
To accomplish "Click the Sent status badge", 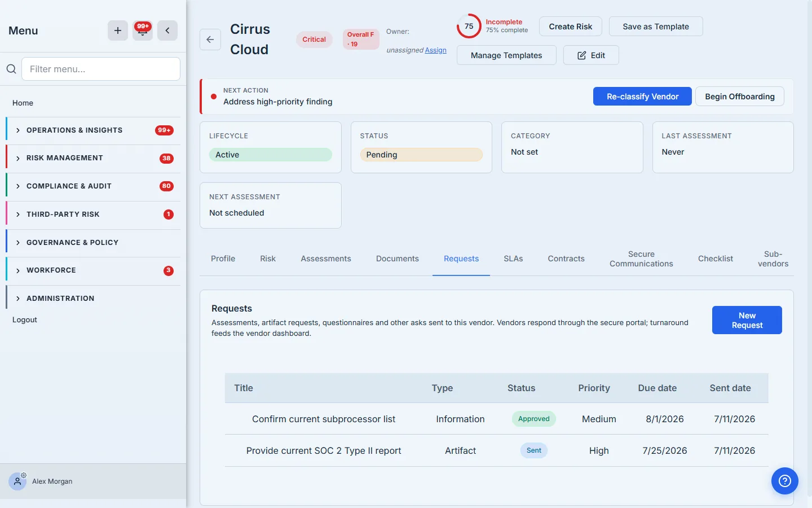I will pos(534,450).
